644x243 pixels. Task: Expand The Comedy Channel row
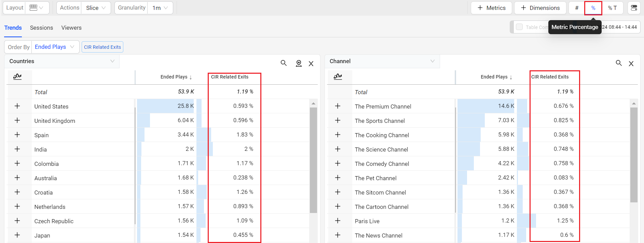point(338,163)
